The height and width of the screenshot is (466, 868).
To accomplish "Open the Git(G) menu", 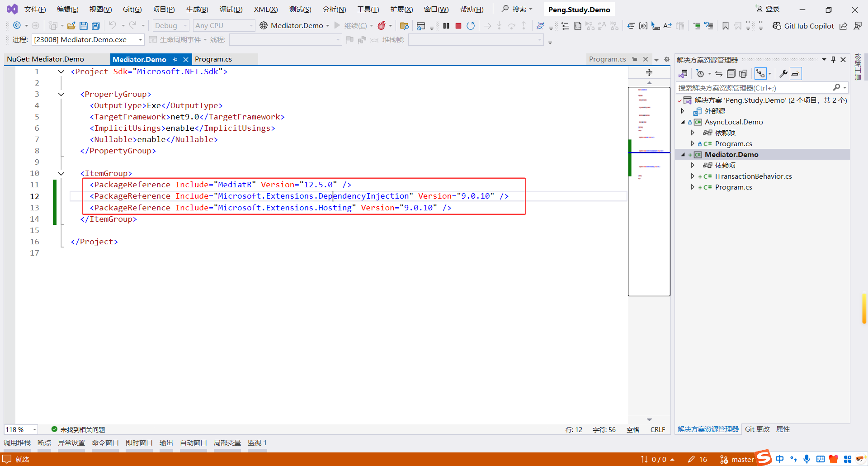I will click(x=132, y=9).
